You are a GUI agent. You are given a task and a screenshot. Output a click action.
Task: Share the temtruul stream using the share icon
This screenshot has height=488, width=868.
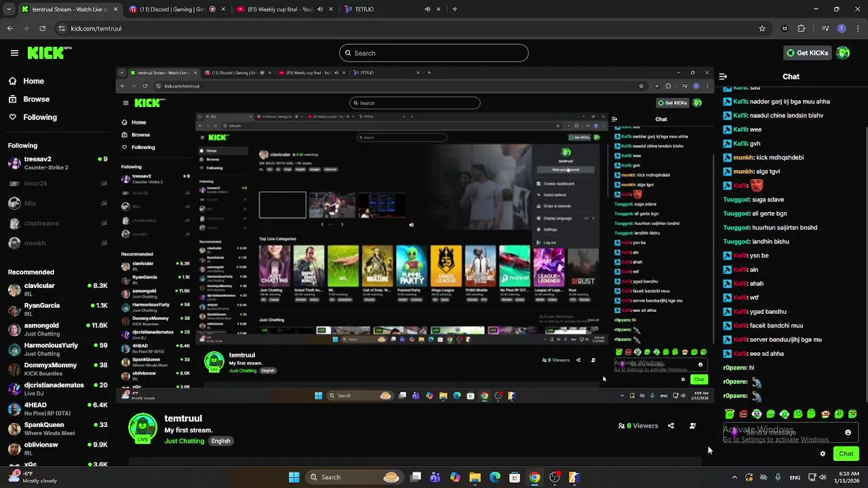pyautogui.click(x=671, y=426)
